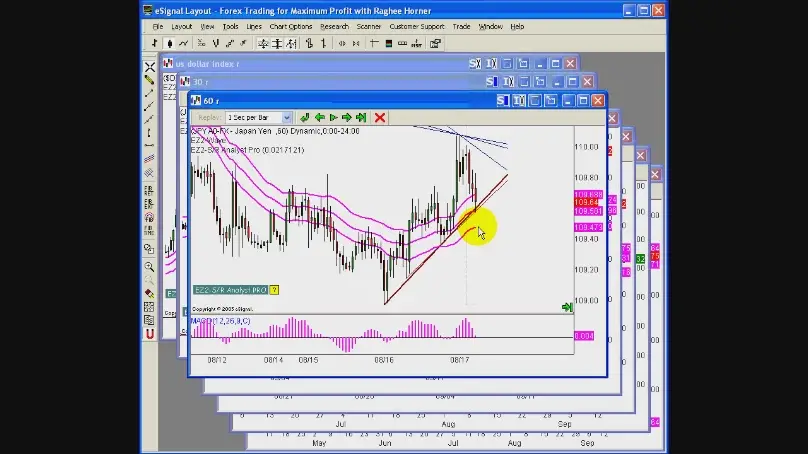Toggle symbol link S on 60 r window
808x454 pixels.
(x=502, y=100)
